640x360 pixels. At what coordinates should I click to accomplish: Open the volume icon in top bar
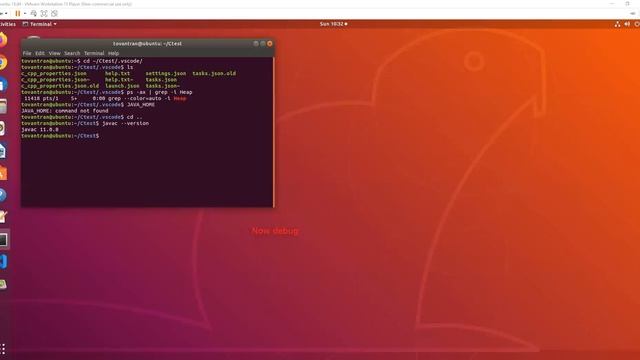627,24
